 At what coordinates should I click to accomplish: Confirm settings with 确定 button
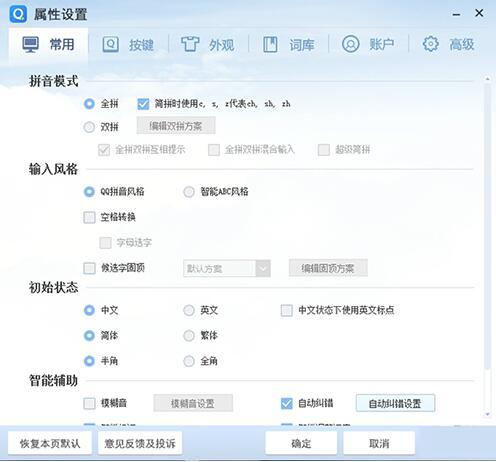301,443
